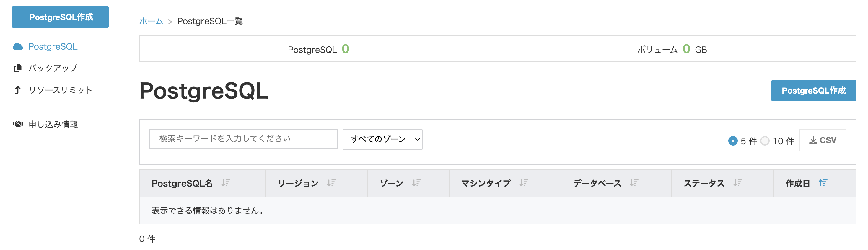Viewport: 868px width, 250px height.
Task: Sort by マシンタイプ column sort icon
Action: (x=523, y=183)
